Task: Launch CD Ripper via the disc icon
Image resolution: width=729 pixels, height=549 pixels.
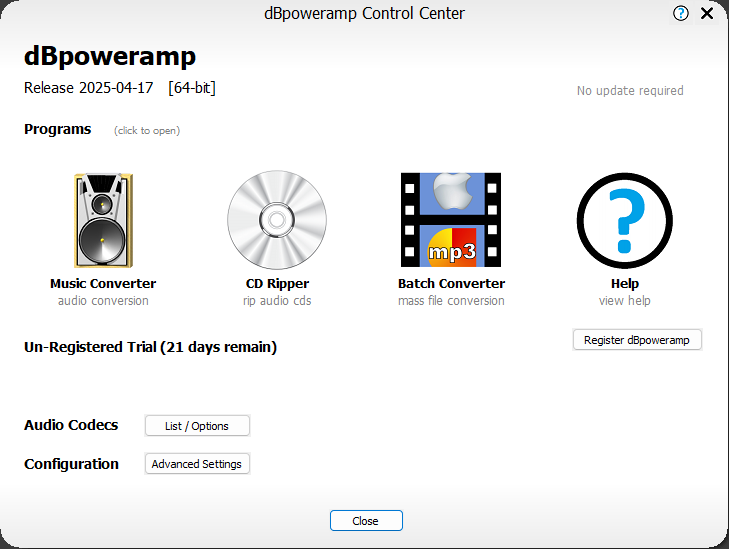Action: pyautogui.click(x=277, y=220)
